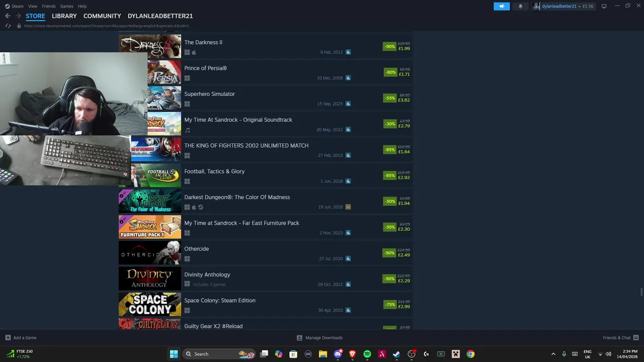This screenshot has width=644, height=362.
Task: Open the Friends menu
Action: [49, 6]
